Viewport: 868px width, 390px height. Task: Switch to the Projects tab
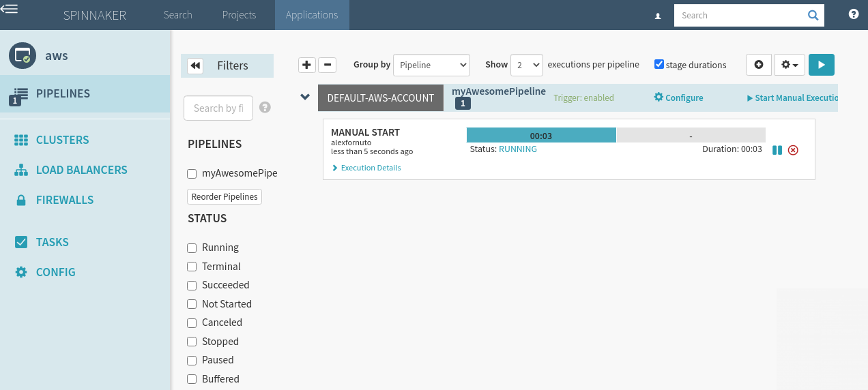point(239,15)
